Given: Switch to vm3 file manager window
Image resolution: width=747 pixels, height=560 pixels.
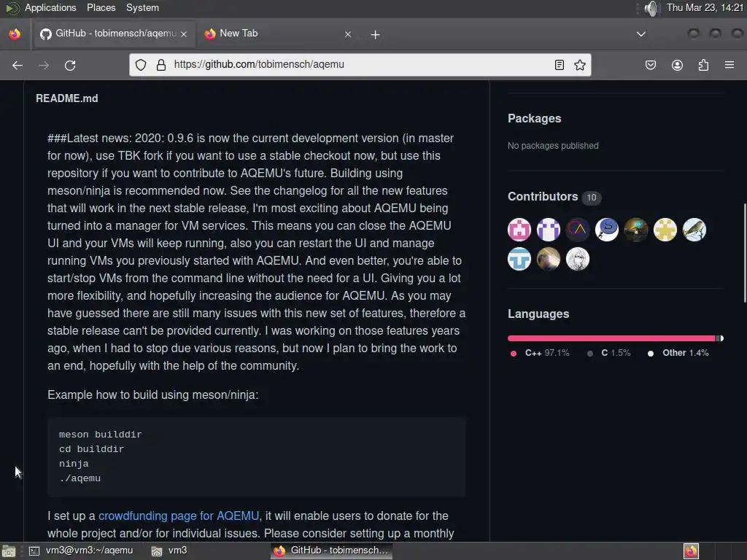Looking at the screenshot, I should tap(169, 551).
